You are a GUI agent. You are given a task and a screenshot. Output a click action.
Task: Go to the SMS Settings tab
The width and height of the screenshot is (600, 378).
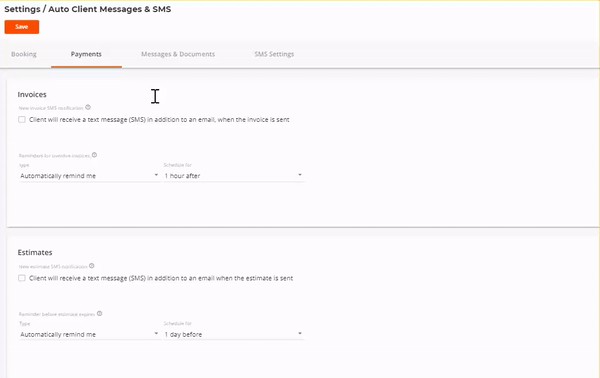pyautogui.click(x=274, y=54)
